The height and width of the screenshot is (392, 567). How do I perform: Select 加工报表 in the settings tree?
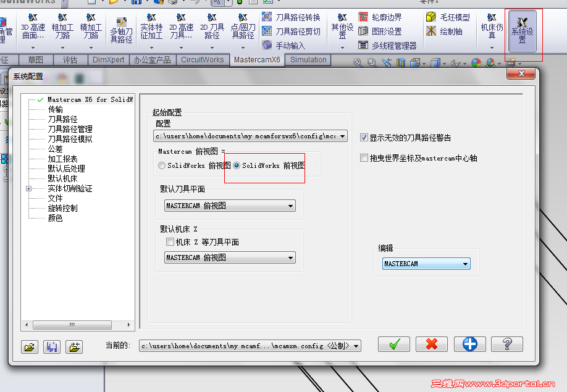coord(62,159)
